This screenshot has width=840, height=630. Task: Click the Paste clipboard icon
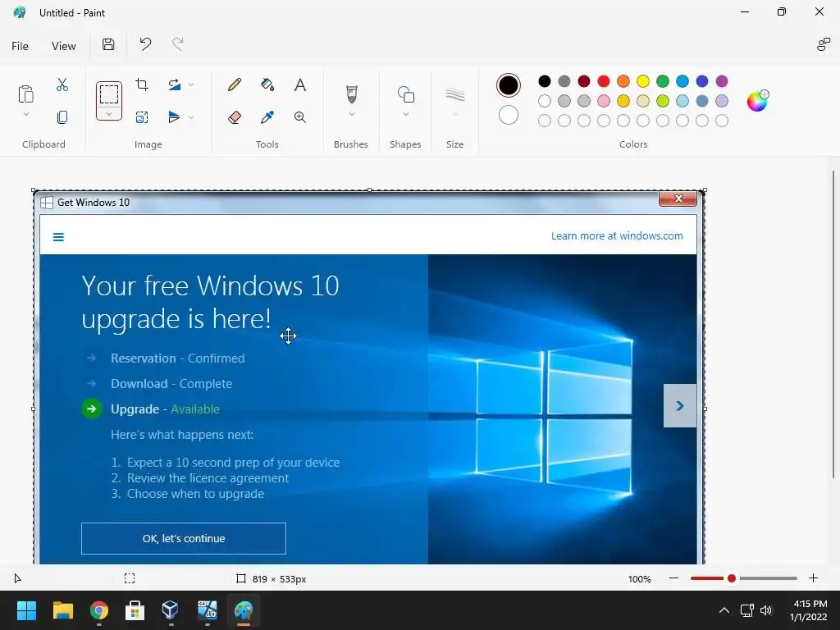click(25, 94)
